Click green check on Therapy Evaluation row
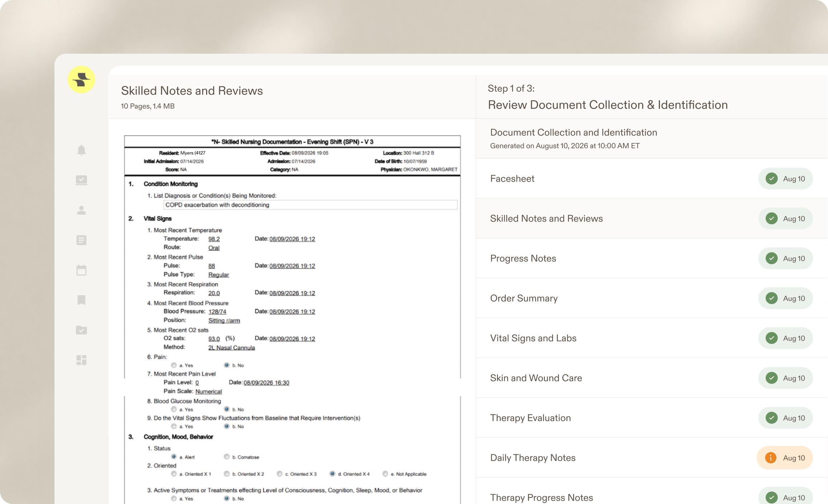The image size is (828, 504). (x=771, y=418)
